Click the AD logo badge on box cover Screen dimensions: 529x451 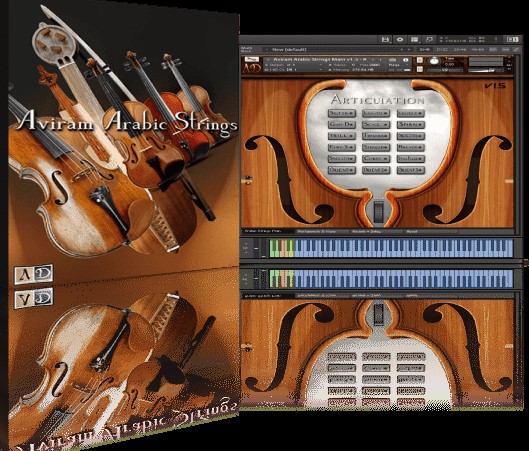pos(33,274)
